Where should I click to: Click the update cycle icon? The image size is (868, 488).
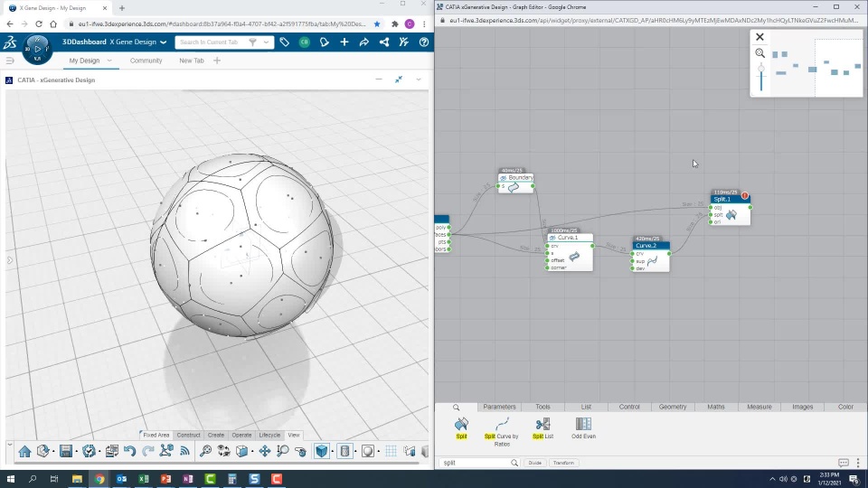89,452
